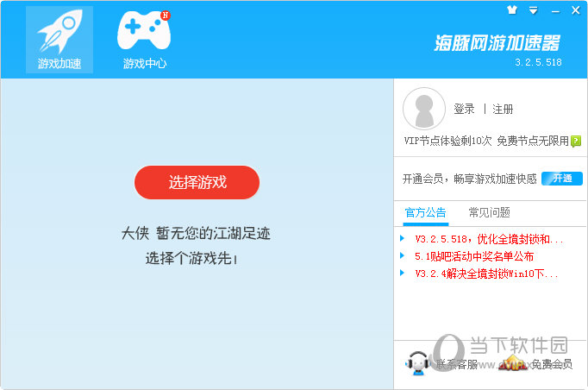Image resolution: width=588 pixels, height=390 pixels.
Task: Open the title bar dropdown menu arrow
Action: click(533, 10)
